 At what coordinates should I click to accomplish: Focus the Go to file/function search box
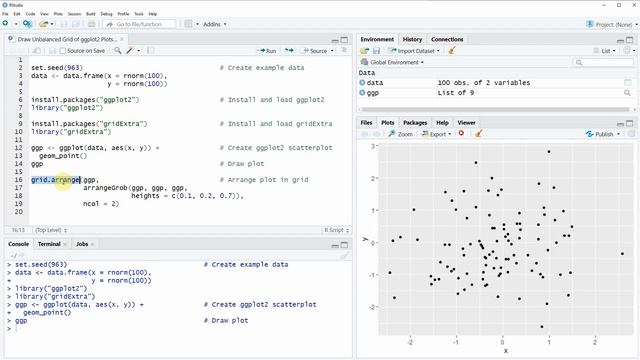[x=139, y=24]
